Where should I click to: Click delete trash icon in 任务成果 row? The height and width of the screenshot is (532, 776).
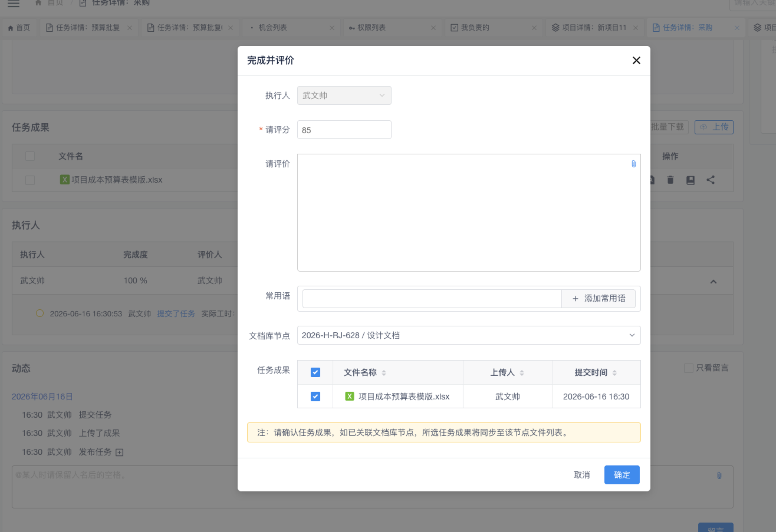pyautogui.click(x=670, y=180)
